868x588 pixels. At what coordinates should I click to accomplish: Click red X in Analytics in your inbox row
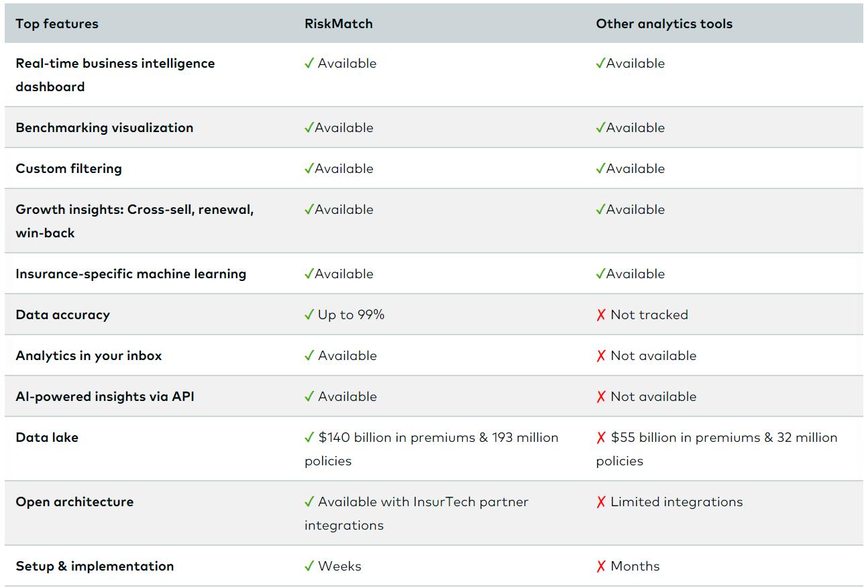[x=601, y=356]
